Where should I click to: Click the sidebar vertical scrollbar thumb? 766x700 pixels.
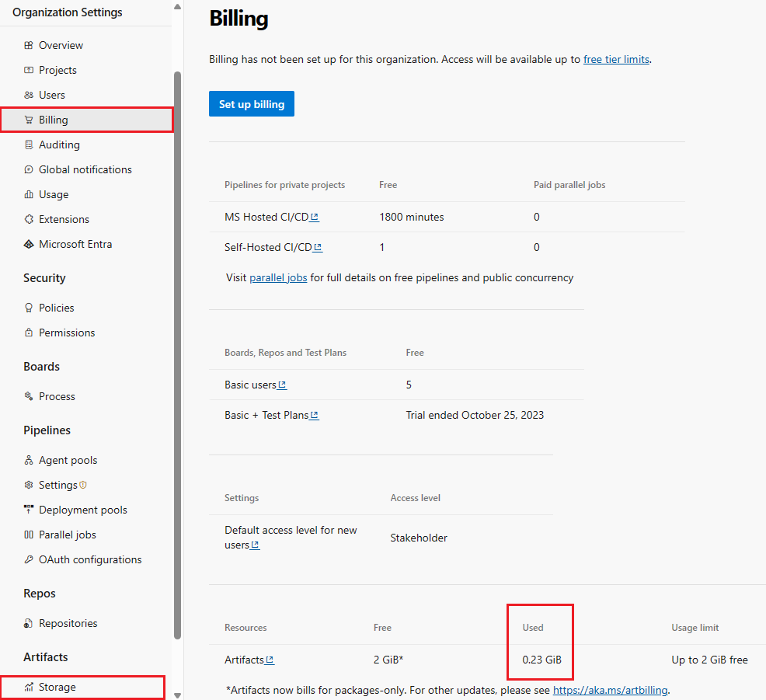pos(177,355)
